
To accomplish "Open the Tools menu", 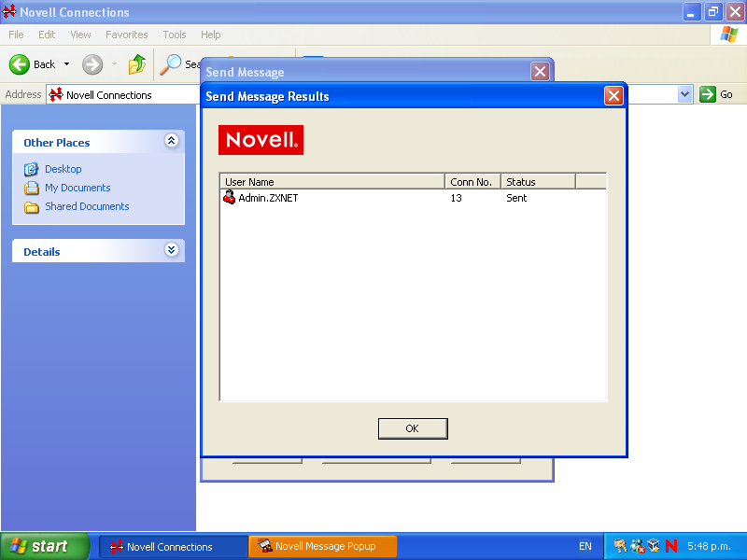I will (175, 35).
